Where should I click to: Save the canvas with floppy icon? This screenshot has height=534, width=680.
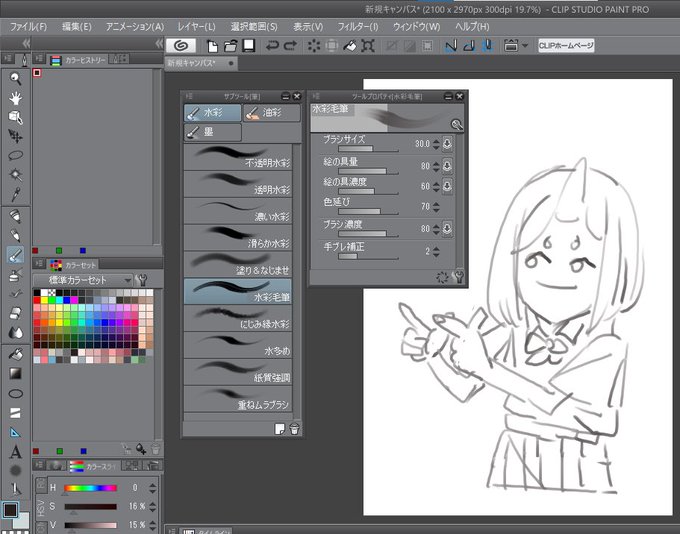pyautogui.click(x=248, y=46)
